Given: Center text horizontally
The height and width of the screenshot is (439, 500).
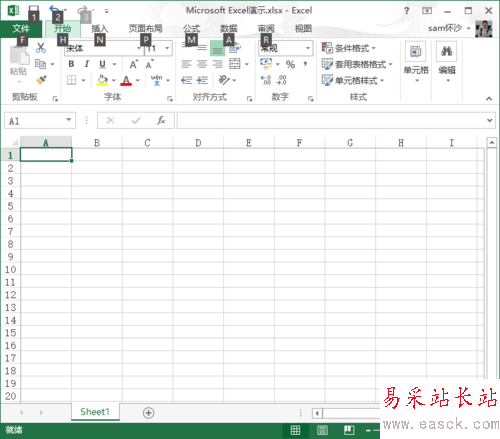Looking at the screenshot, I should pos(202,64).
